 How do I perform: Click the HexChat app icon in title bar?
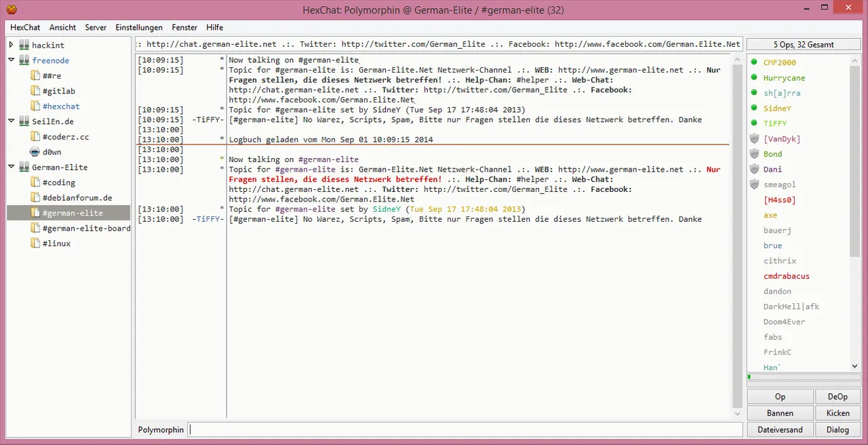click(12, 10)
